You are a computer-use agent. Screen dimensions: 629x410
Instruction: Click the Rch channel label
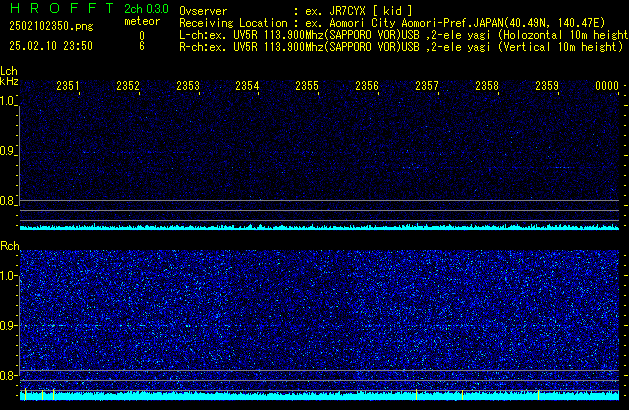click(10, 246)
